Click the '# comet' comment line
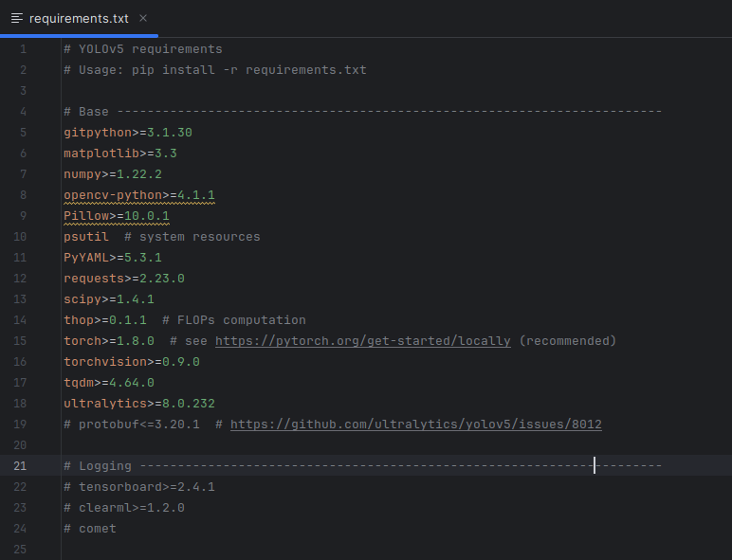The height and width of the screenshot is (560, 732). 90,529
